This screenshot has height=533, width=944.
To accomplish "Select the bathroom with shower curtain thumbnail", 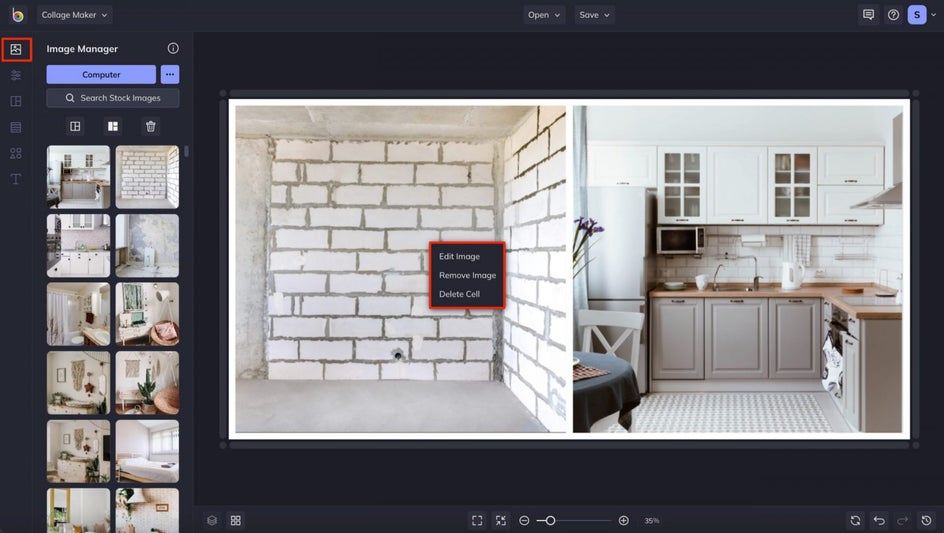I will click(x=78, y=314).
